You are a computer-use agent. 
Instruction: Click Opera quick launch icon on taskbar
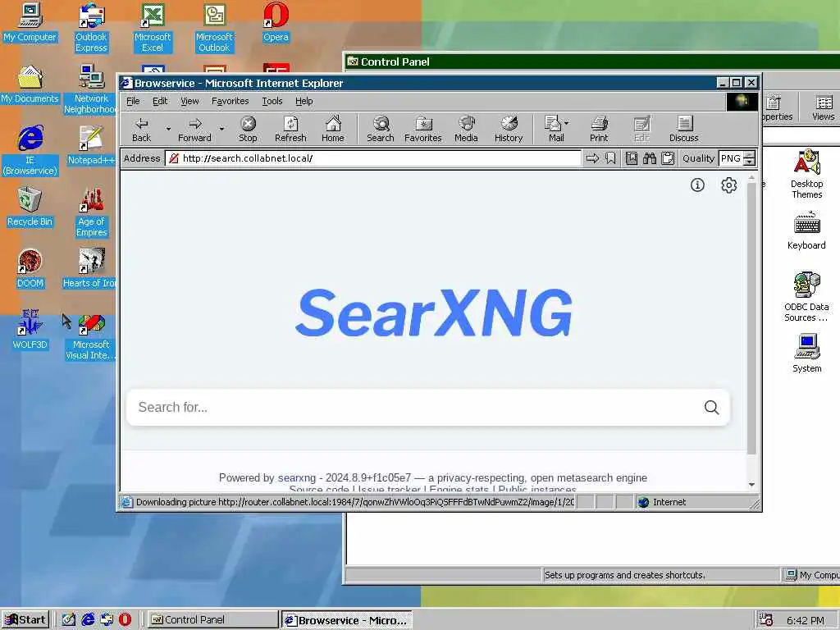[x=125, y=620]
